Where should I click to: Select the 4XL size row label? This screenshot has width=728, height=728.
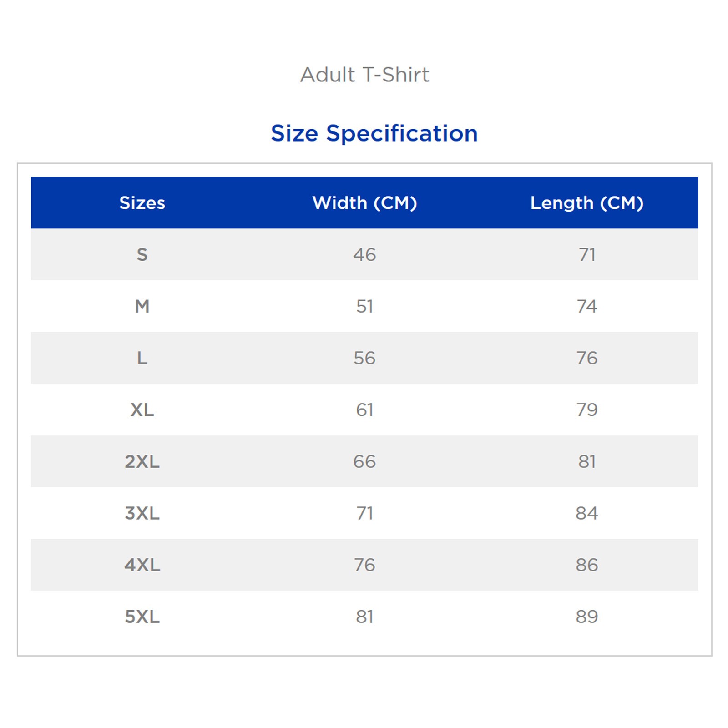coord(142,565)
